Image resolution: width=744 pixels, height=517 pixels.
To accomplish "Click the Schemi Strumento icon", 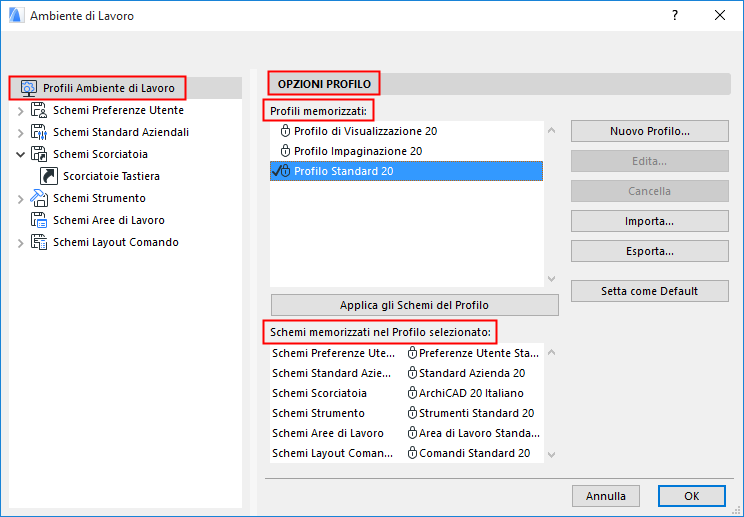I will (39, 198).
